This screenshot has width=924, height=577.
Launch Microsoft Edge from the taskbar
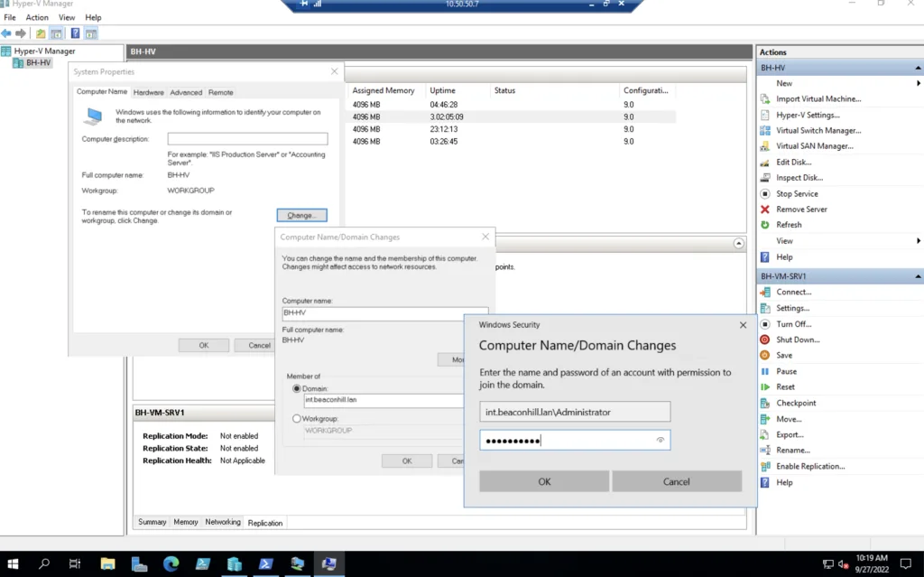coord(171,564)
